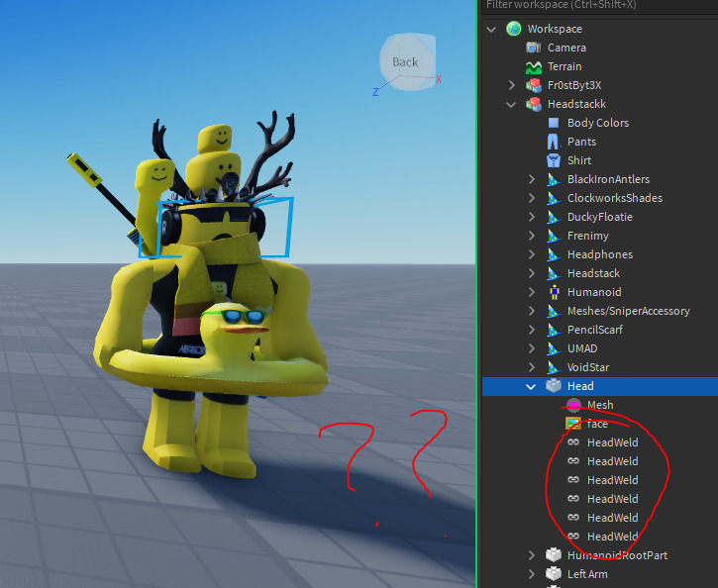Screen dimensions: 718x588
Task: Select the fifth HeadWeld row
Action: [613, 518]
